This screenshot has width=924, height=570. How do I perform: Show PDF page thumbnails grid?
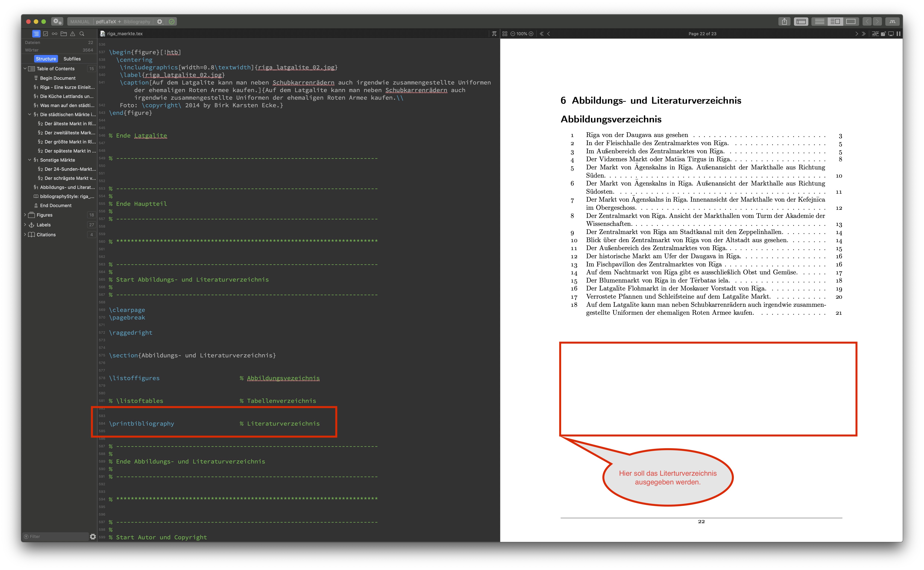[x=505, y=34]
